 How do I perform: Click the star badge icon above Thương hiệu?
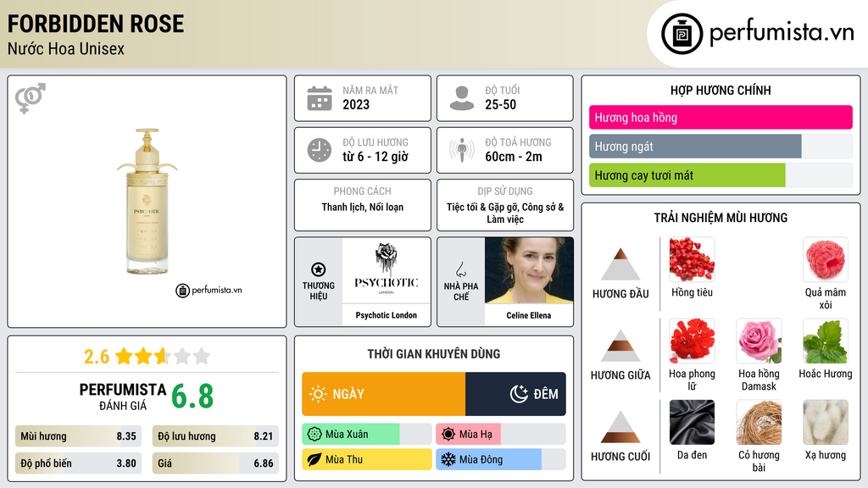point(319,269)
